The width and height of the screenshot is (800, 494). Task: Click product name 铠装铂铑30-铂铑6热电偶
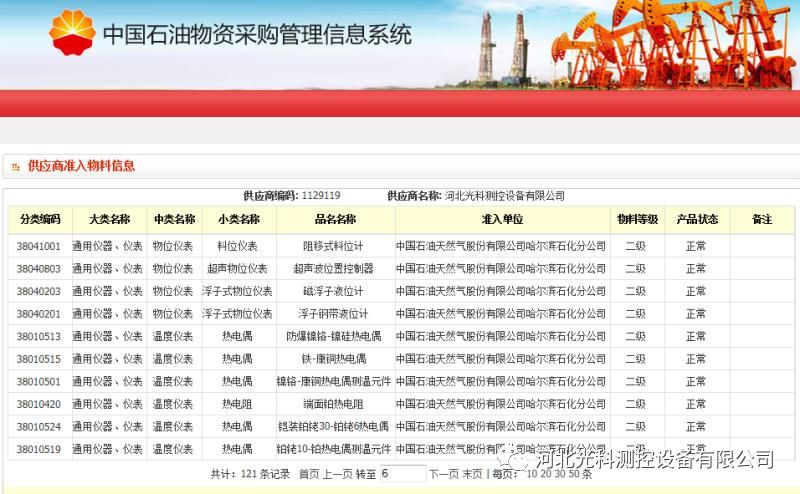pos(333,427)
